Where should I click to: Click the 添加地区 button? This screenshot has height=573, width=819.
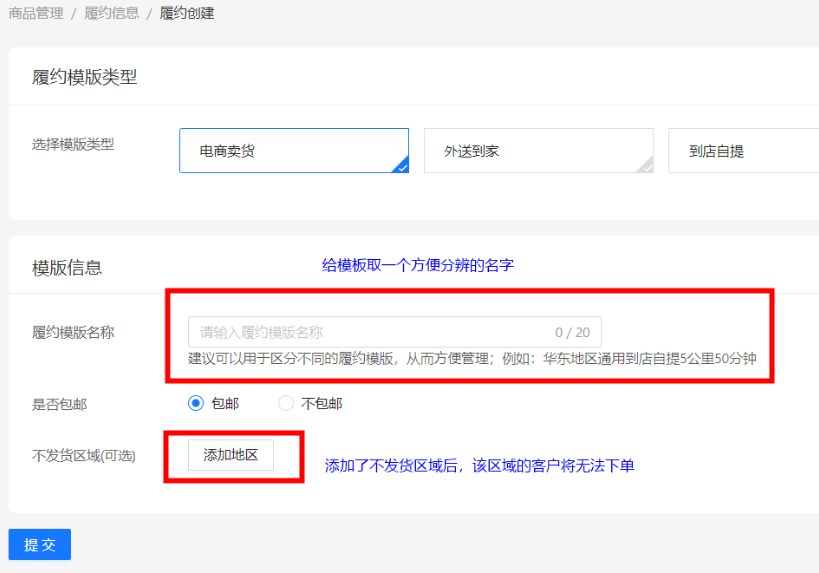click(230, 455)
